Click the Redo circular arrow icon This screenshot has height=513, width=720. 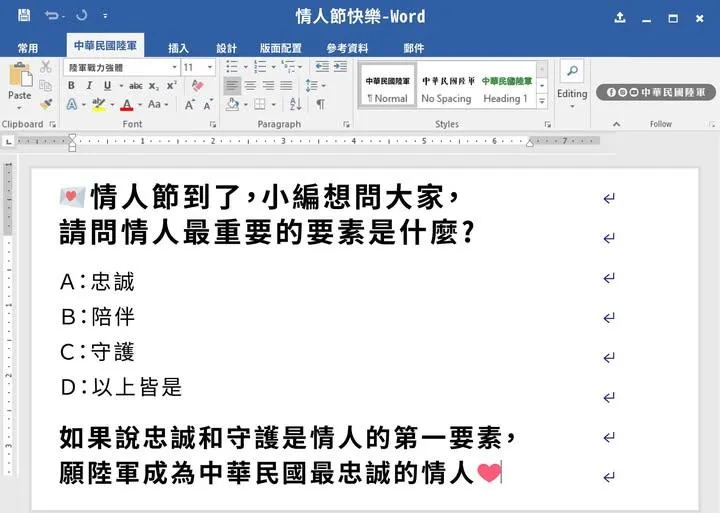click(82, 16)
